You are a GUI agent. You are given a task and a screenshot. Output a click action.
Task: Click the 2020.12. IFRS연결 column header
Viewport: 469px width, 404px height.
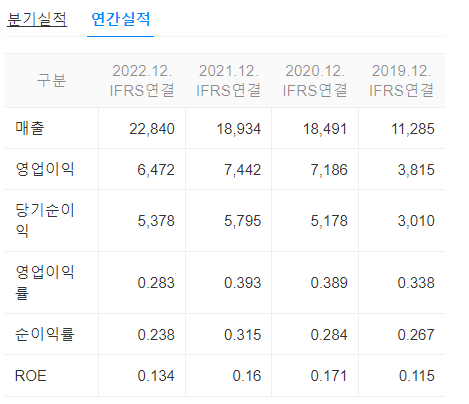coord(315,81)
